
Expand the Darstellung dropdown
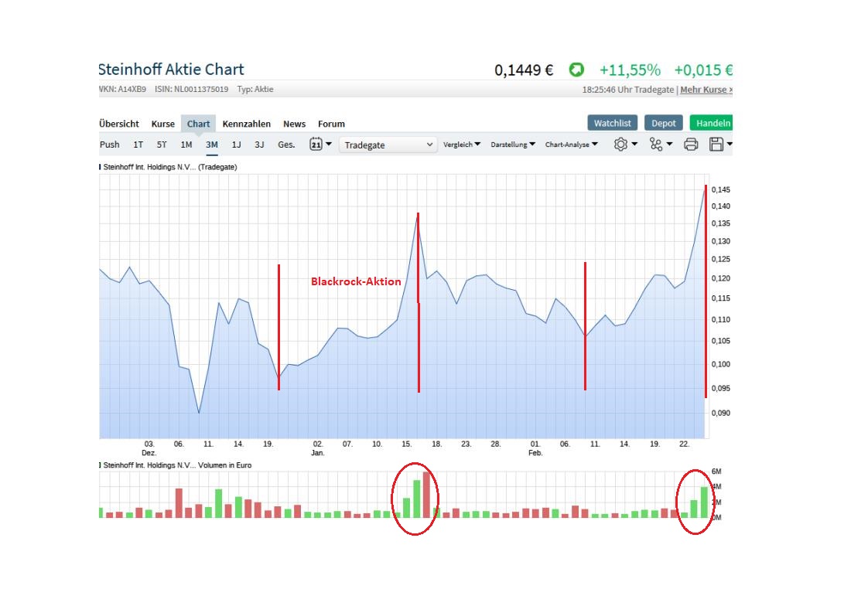click(514, 145)
